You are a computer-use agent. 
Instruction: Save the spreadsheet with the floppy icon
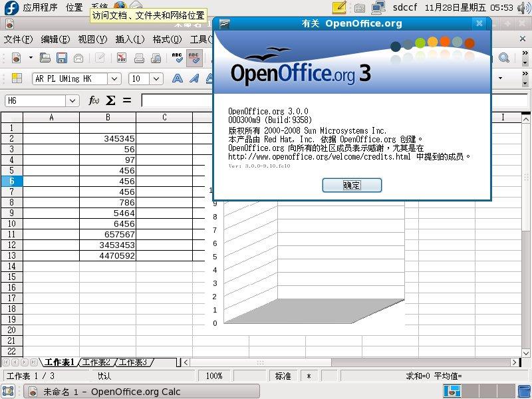tap(61, 58)
